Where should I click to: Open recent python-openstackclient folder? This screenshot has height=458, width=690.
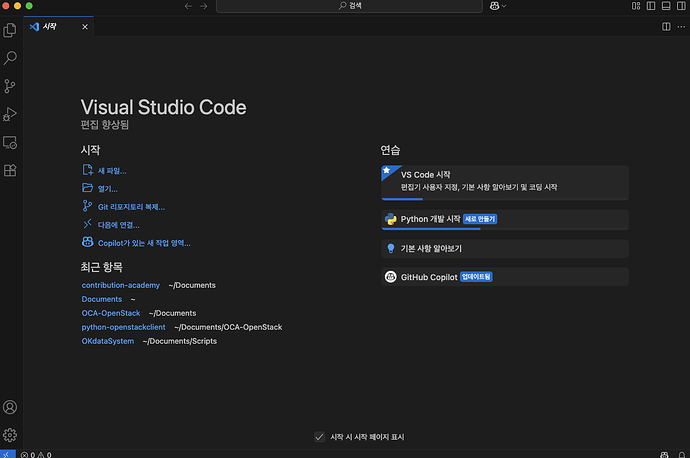[x=124, y=327]
